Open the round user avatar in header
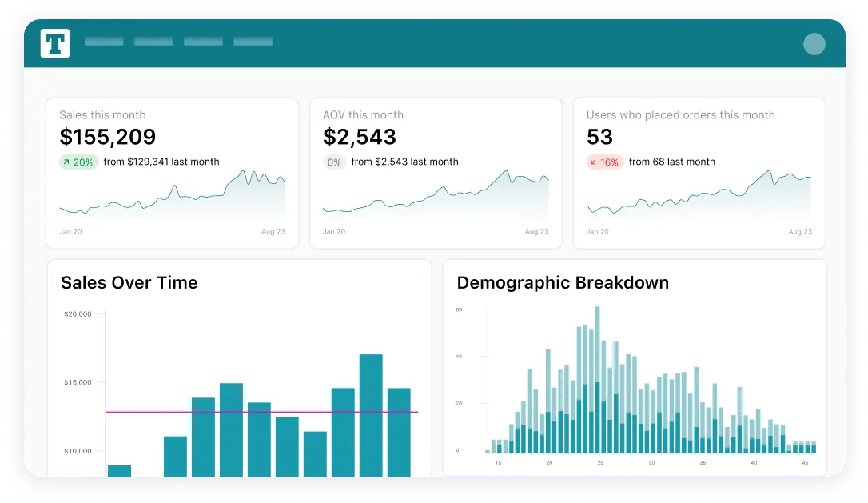The image size is (868, 503). pos(814,44)
